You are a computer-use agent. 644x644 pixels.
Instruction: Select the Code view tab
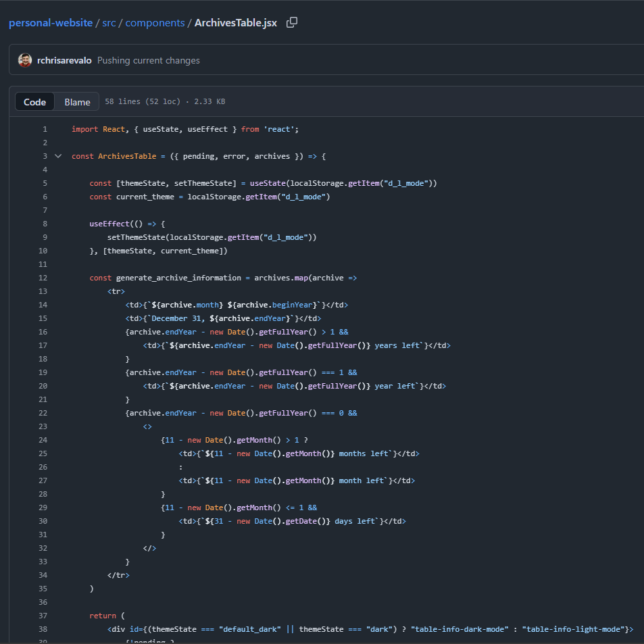pos(35,102)
